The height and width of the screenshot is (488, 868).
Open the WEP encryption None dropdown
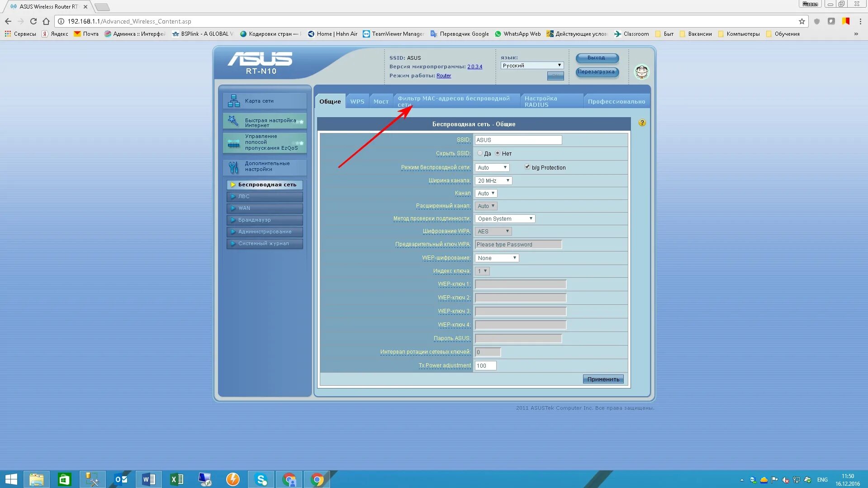(x=497, y=258)
